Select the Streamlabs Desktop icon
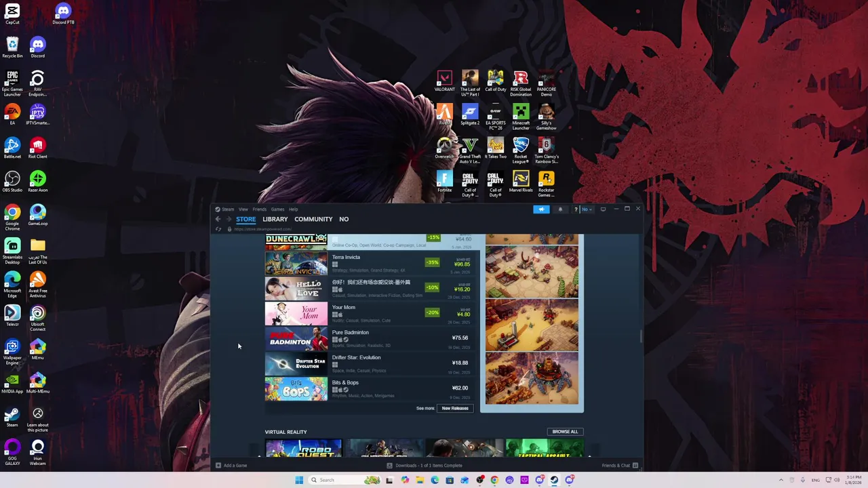This screenshot has height=488, width=868. coord(12,251)
